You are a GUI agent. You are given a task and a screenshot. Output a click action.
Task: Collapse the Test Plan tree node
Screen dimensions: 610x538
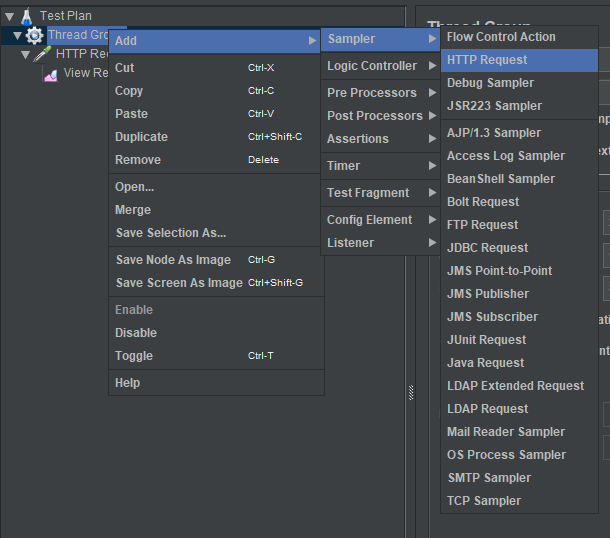10,16
